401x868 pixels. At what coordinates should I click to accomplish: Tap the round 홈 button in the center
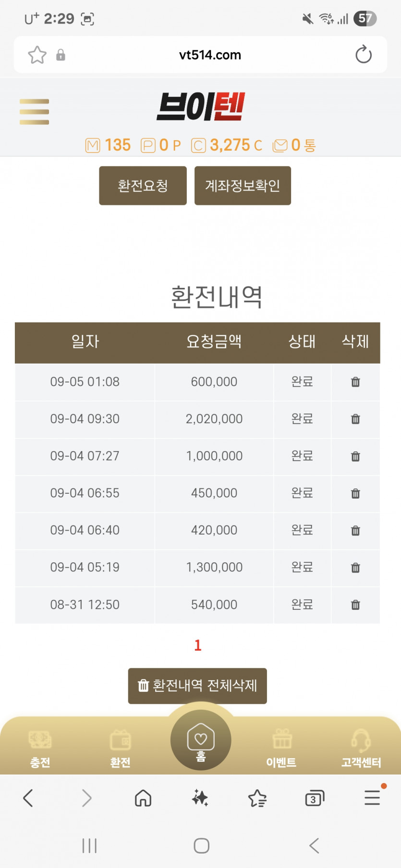201,740
